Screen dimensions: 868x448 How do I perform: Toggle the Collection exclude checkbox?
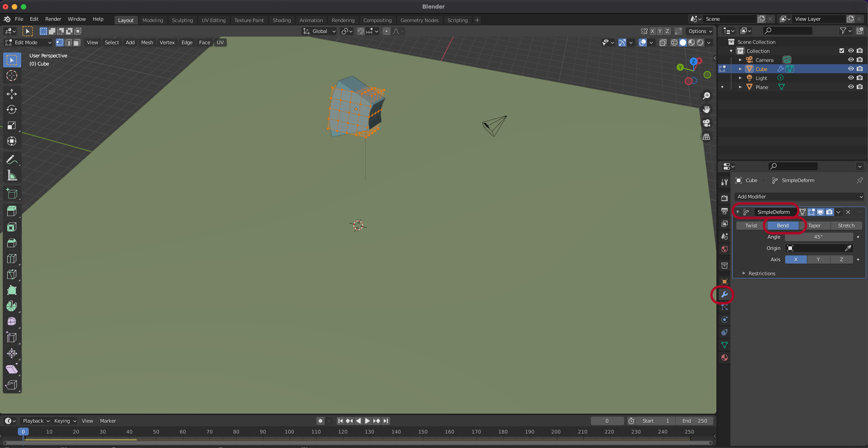(x=842, y=51)
